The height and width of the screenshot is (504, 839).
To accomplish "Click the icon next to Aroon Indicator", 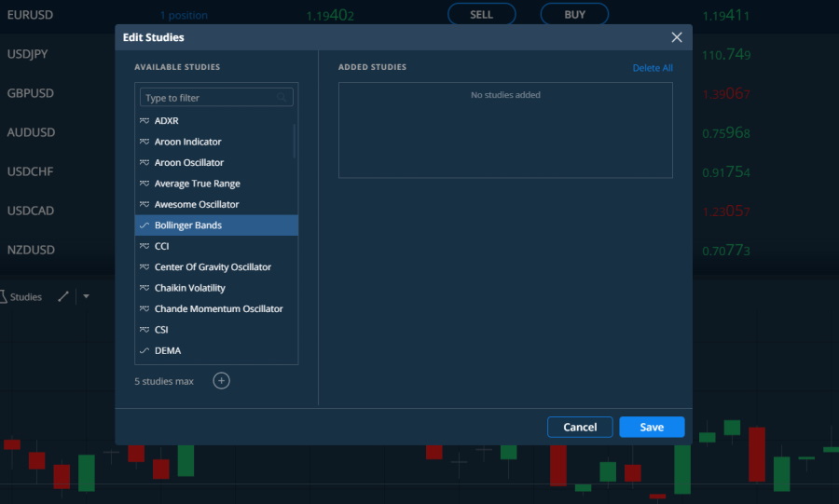I will pos(144,142).
